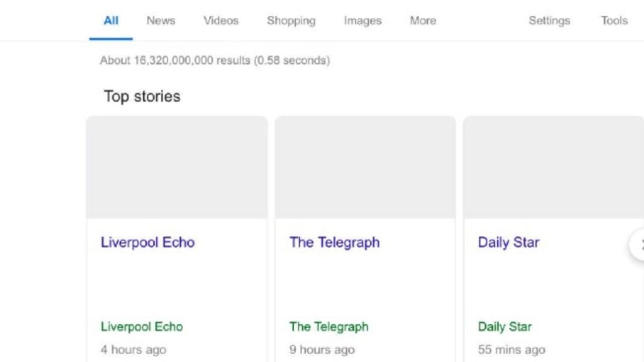Open the Videos search tab

click(x=221, y=21)
